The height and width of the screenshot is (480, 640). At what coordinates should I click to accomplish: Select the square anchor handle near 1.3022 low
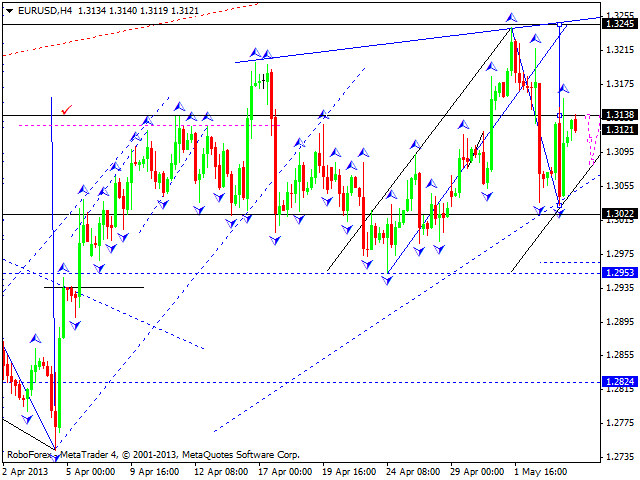pos(559,205)
